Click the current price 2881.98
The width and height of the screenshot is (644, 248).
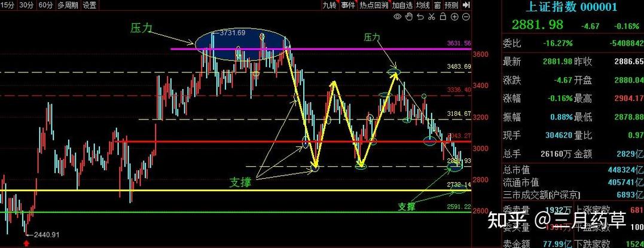(537, 25)
